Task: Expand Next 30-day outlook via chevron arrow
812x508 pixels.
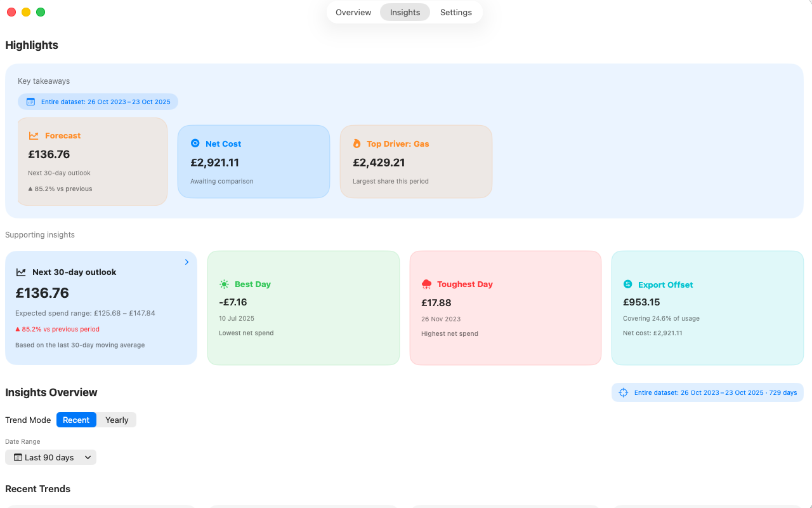Action: coord(187,262)
